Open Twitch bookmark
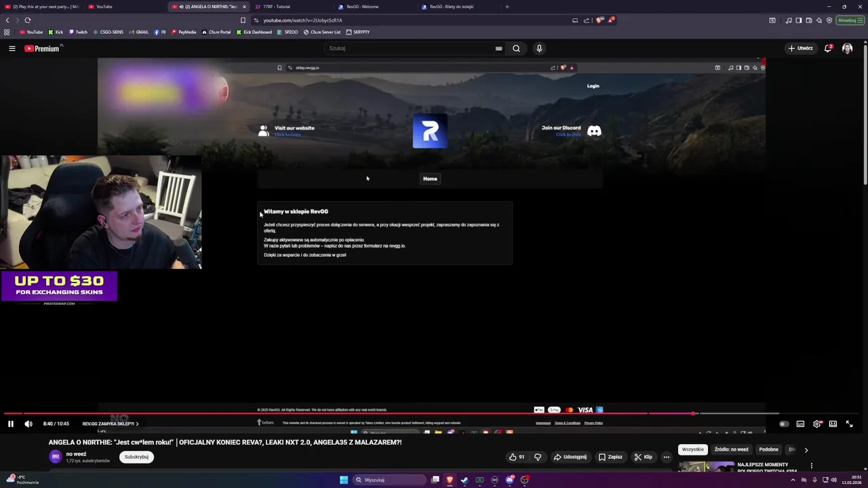The height and width of the screenshot is (488, 868). pos(78,32)
